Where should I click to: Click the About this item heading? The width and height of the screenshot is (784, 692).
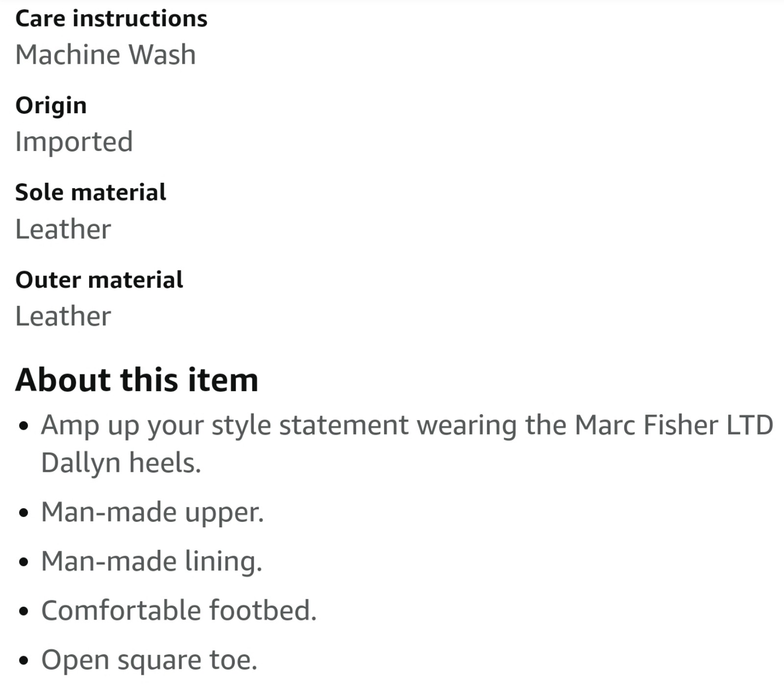click(137, 380)
